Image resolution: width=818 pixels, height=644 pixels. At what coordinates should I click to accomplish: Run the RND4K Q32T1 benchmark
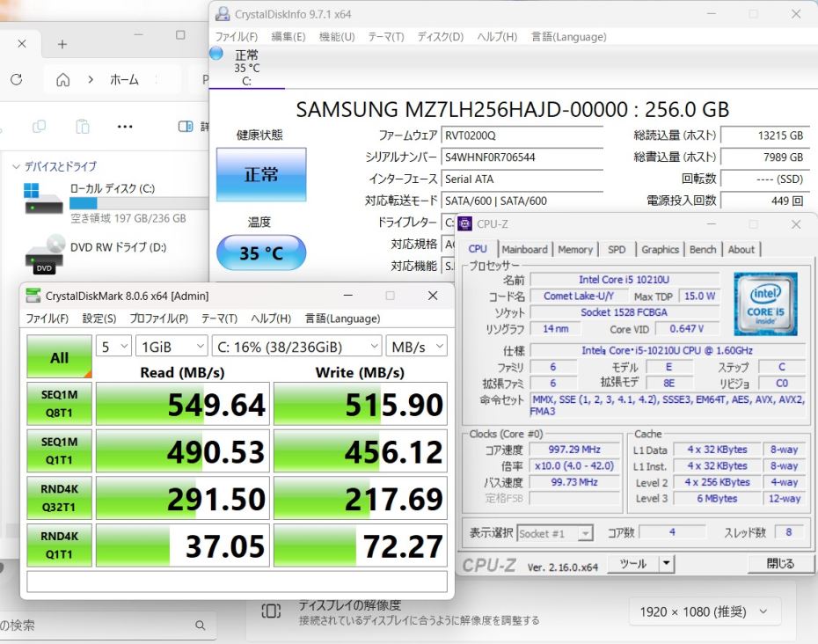click(x=60, y=498)
